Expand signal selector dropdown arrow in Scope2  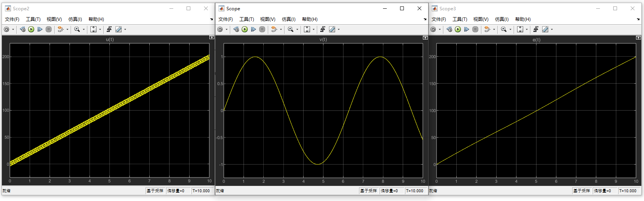click(67, 29)
